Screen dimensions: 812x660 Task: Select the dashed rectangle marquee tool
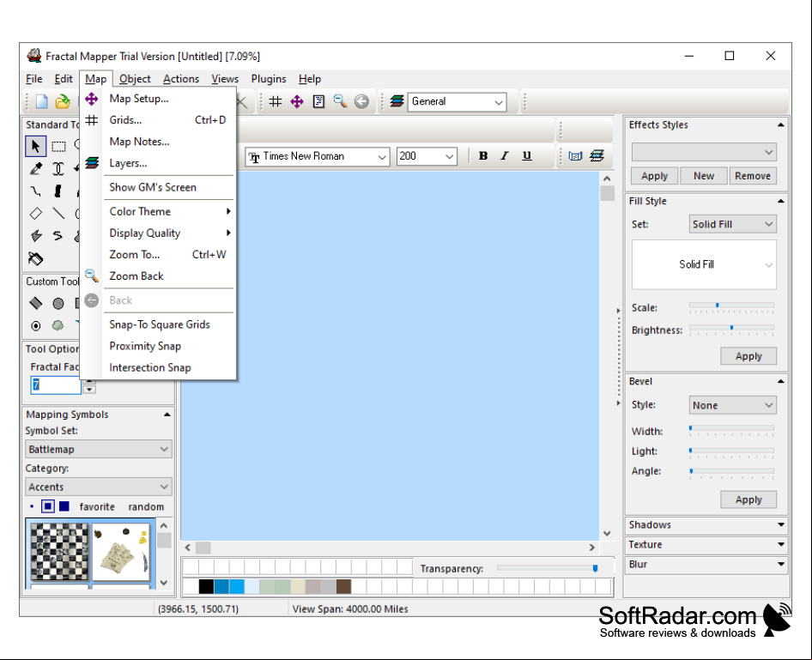[58, 147]
